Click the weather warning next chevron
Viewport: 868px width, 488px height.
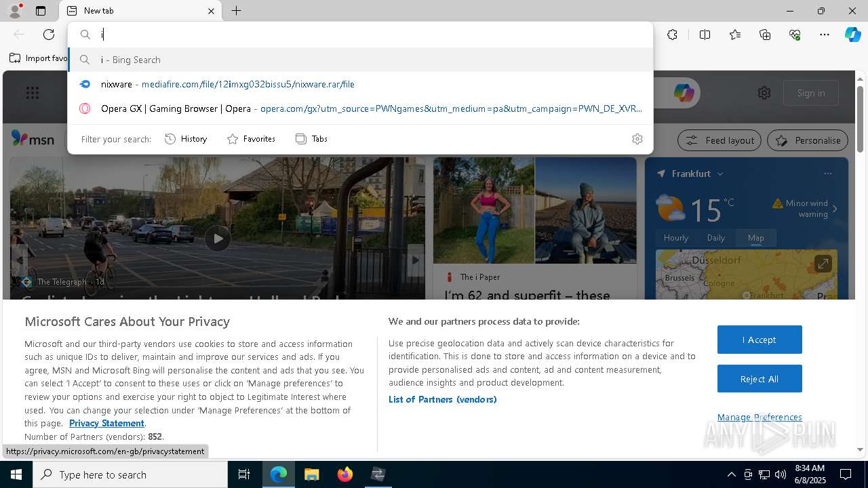[835, 209]
